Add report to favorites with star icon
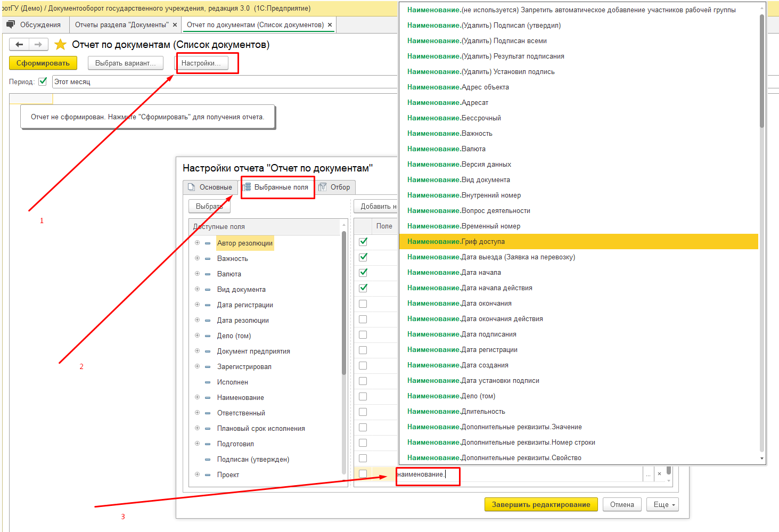This screenshot has width=779, height=532. click(x=61, y=45)
